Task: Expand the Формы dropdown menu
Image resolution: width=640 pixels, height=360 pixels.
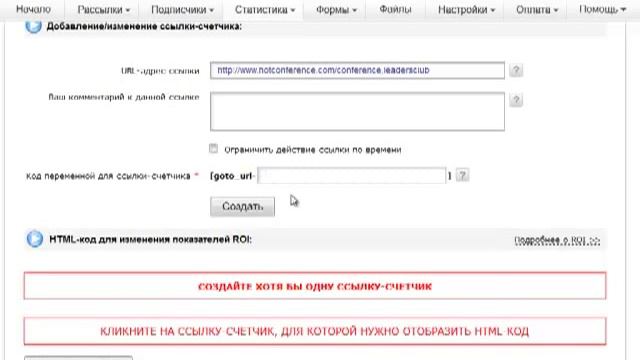Action: tap(336, 9)
